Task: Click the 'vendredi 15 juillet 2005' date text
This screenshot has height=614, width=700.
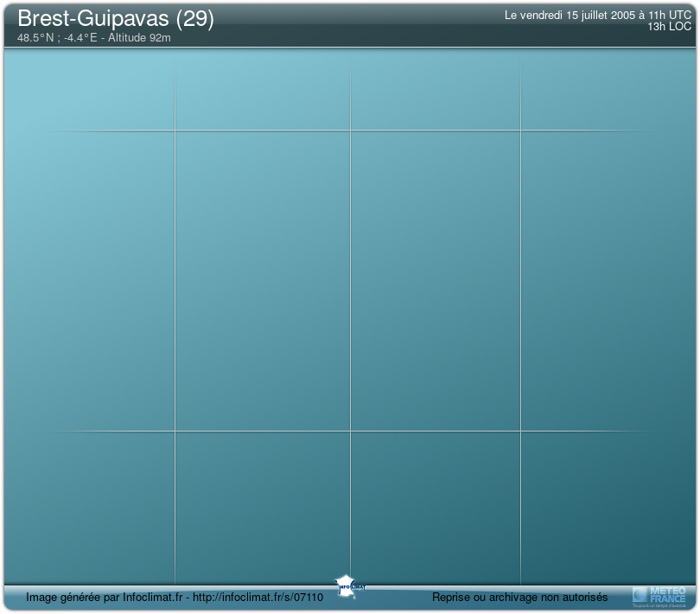Action: (570, 16)
